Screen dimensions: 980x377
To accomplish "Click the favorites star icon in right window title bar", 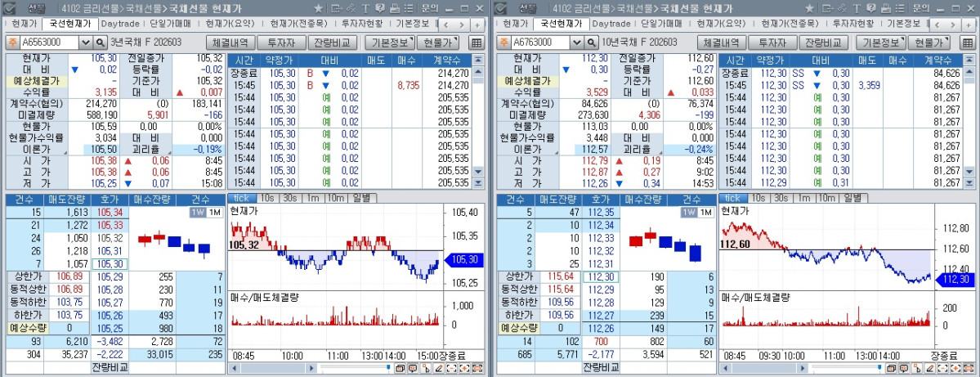I will click(808, 8).
